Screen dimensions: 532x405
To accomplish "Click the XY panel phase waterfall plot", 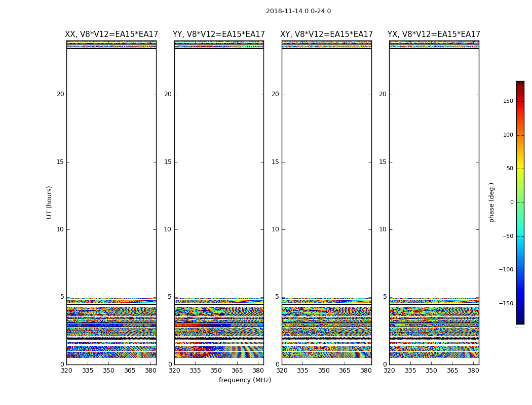I will 326,202.
